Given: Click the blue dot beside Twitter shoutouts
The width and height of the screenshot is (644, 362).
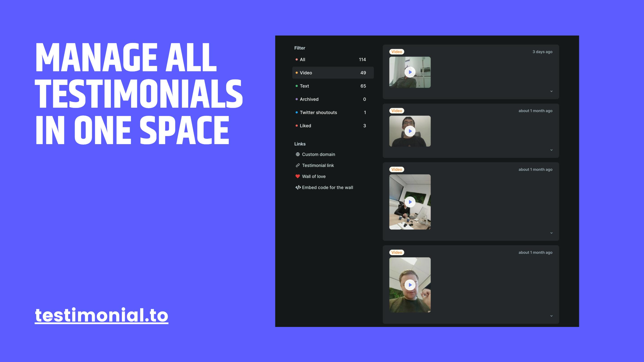Looking at the screenshot, I should tap(297, 112).
